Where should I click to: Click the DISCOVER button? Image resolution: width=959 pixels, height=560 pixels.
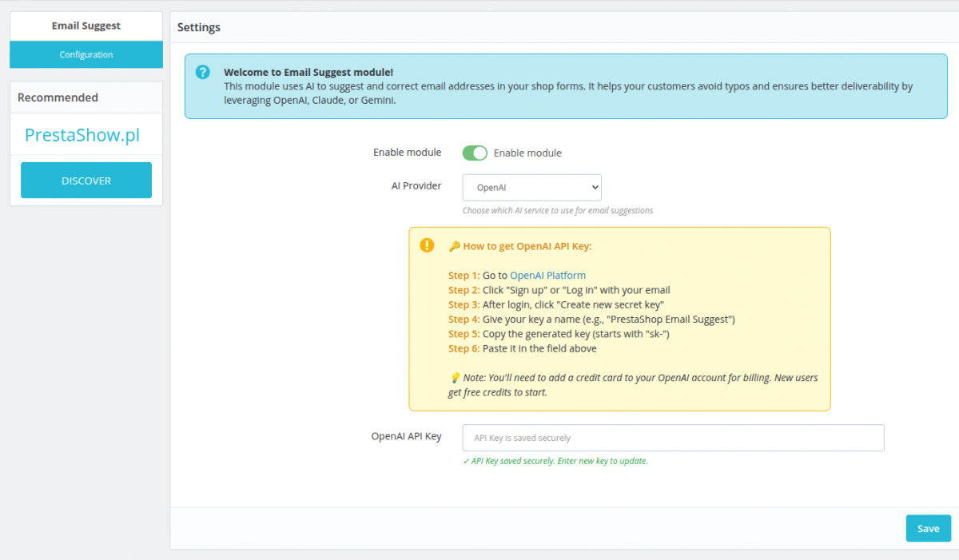86,181
